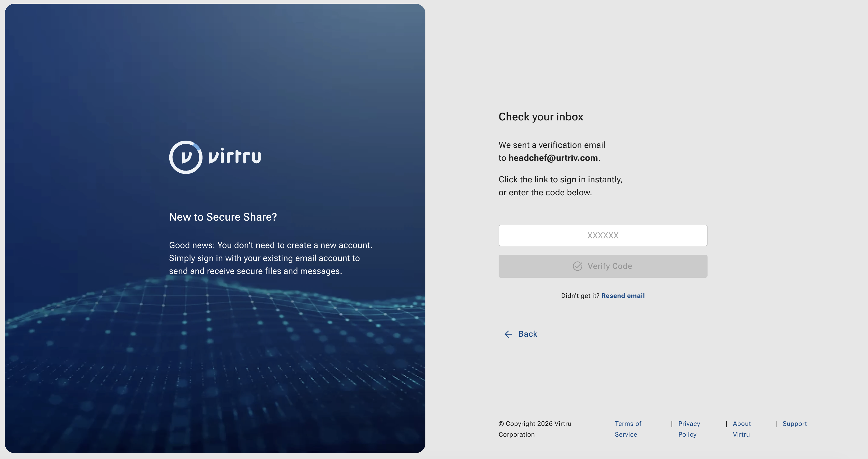Click the Verify Code button

603,266
